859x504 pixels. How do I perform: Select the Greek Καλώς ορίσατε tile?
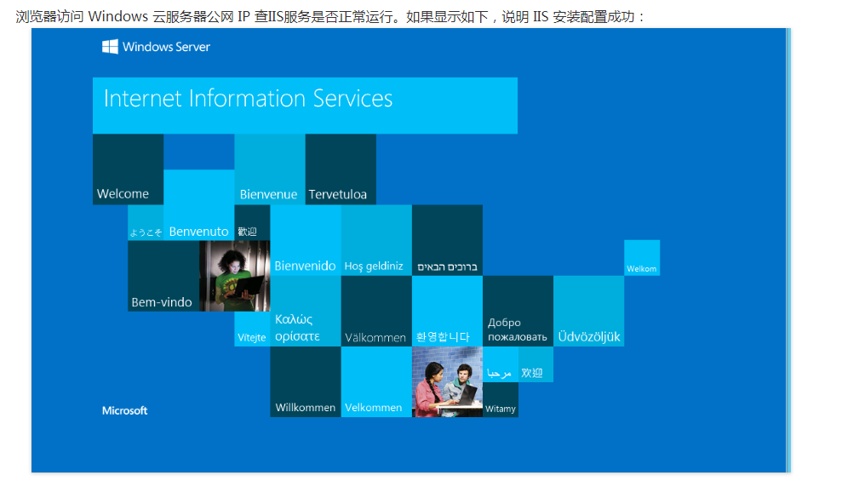click(x=306, y=311)
